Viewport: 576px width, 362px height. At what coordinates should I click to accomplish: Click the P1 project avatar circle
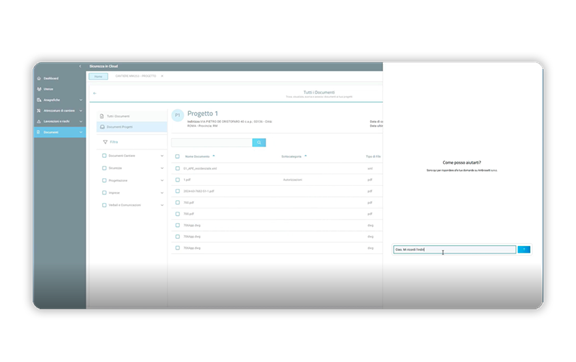177,115
